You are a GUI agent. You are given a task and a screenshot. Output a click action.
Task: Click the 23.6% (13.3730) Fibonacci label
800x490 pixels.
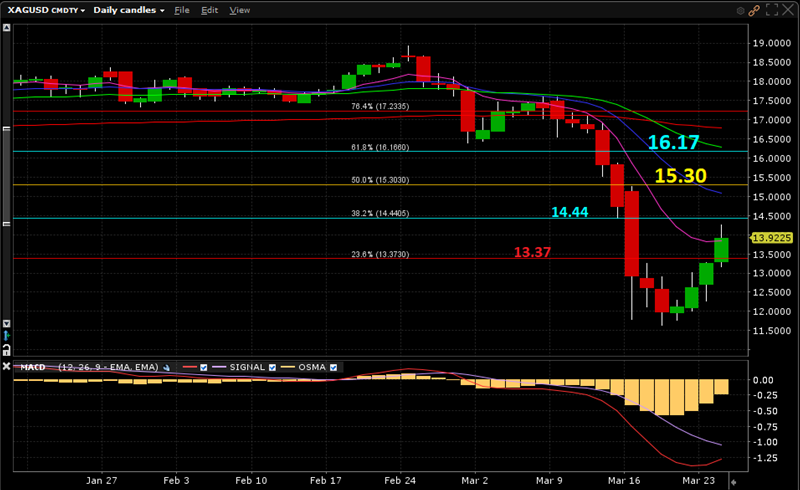coord(380,254)
